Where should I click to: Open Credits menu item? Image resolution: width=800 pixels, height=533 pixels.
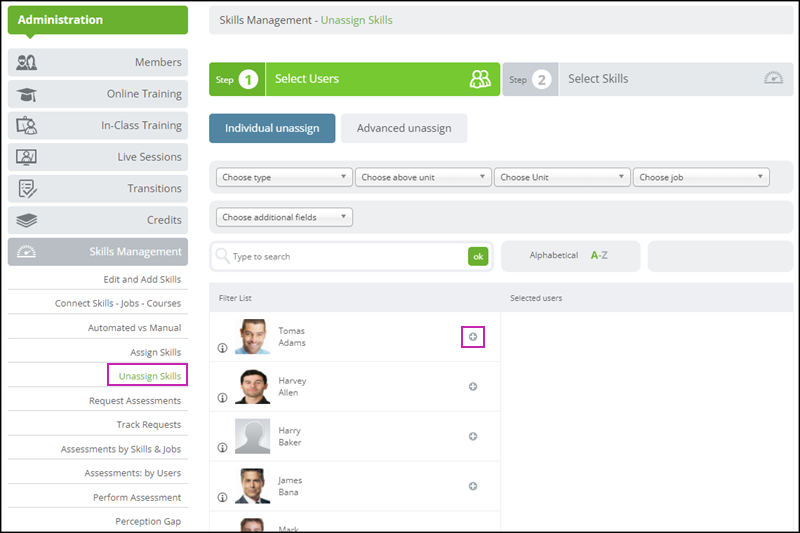coord(98,220)
